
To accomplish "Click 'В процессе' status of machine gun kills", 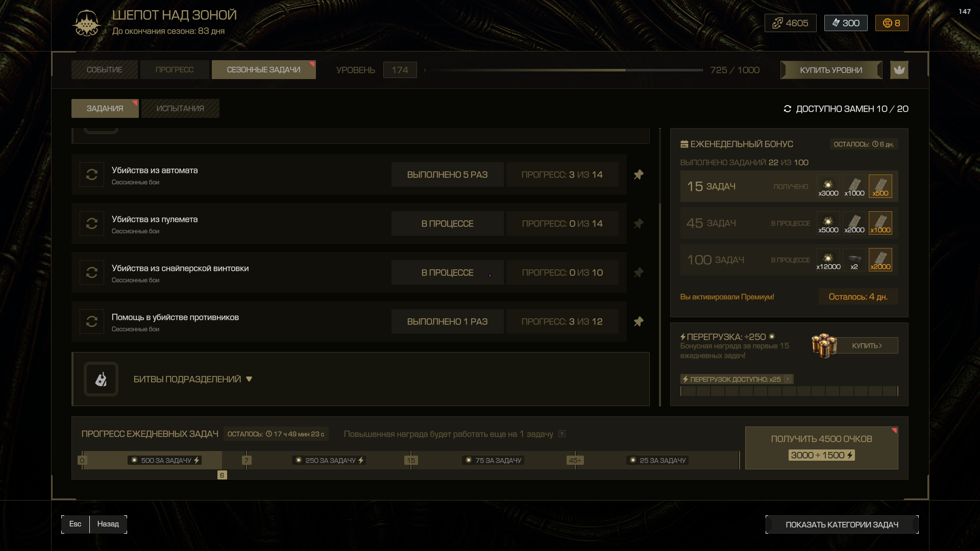I will click(x=447, y=223).
